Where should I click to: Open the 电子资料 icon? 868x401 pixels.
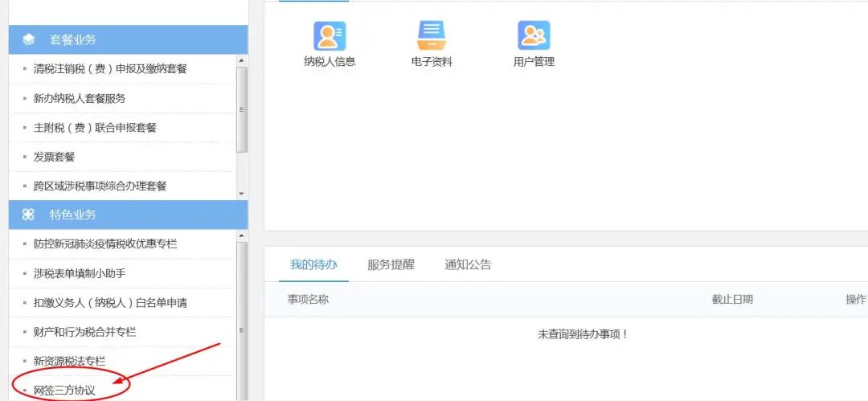432,36
